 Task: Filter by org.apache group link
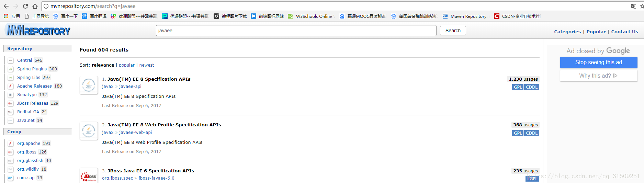(29, 144)
